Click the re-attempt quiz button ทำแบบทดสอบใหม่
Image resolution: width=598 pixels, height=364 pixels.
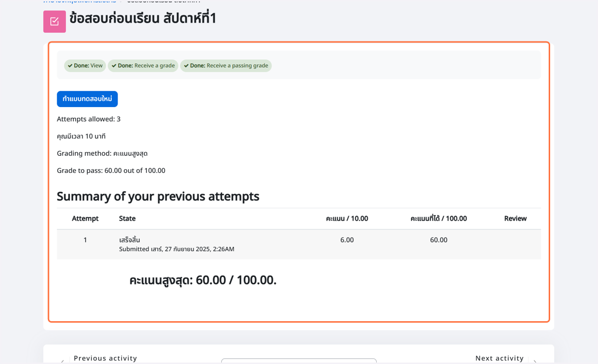coord(87,99)
